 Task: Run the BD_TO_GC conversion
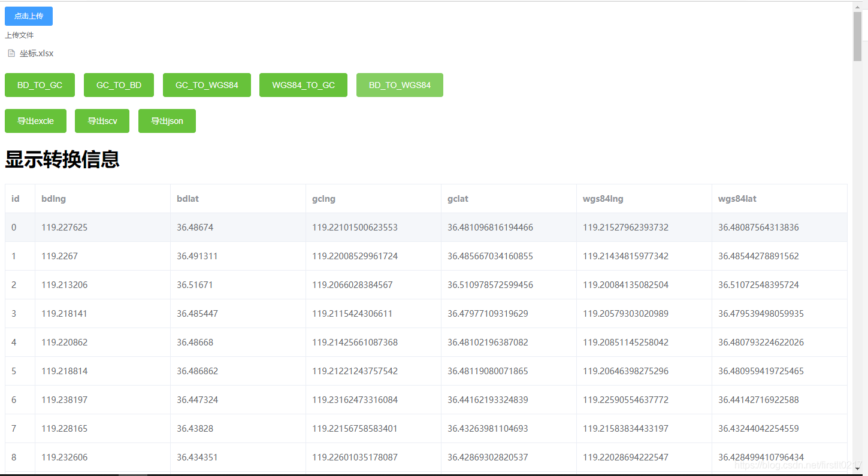pyautogui.click(x=40, y=85)
